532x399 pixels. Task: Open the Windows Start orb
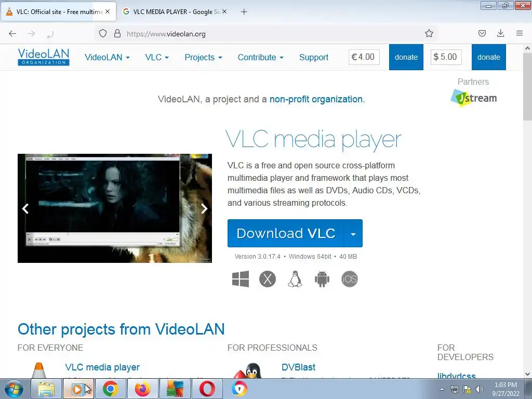(14, 389)
